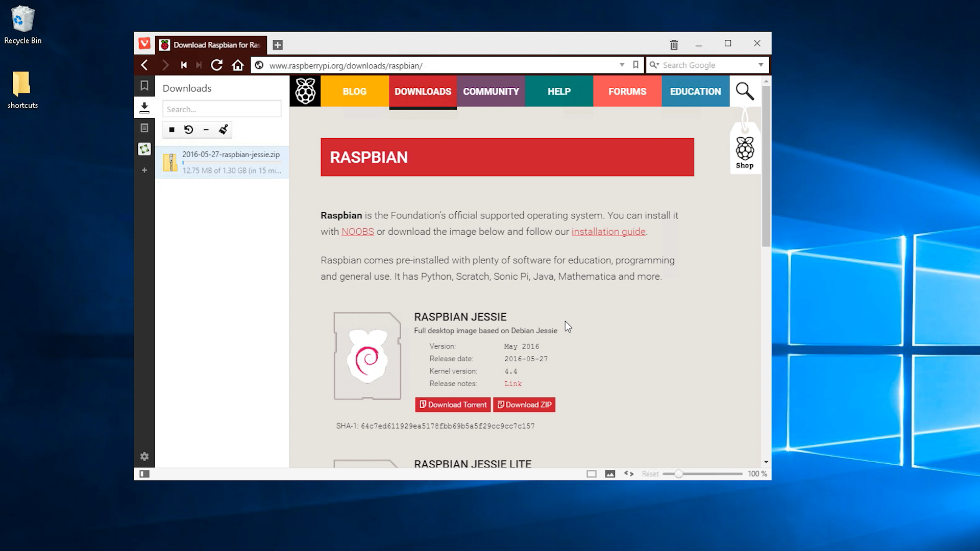Open the Notes panel in sidebar
Image resolution: width=980 pixels, height=551 pixels.
(144, 128)
